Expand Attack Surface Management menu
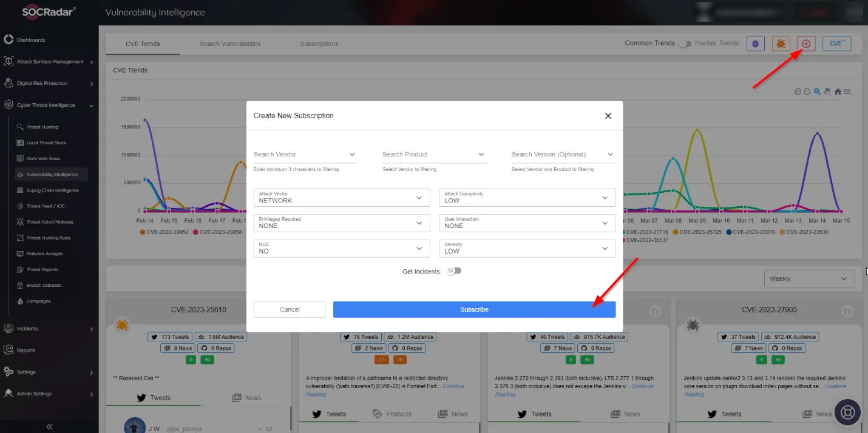The height and width of the screenshot is (433, 868). pyautogui.click(x=49, y=62)
